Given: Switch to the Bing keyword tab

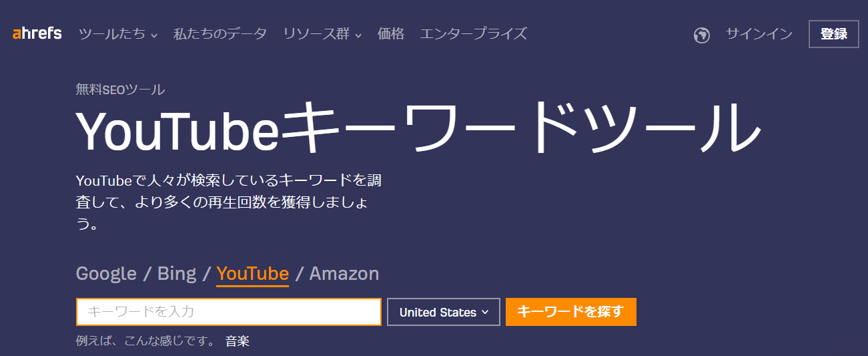Looking at the screenshot, I should pyautogui.click(x=177, y=273).
